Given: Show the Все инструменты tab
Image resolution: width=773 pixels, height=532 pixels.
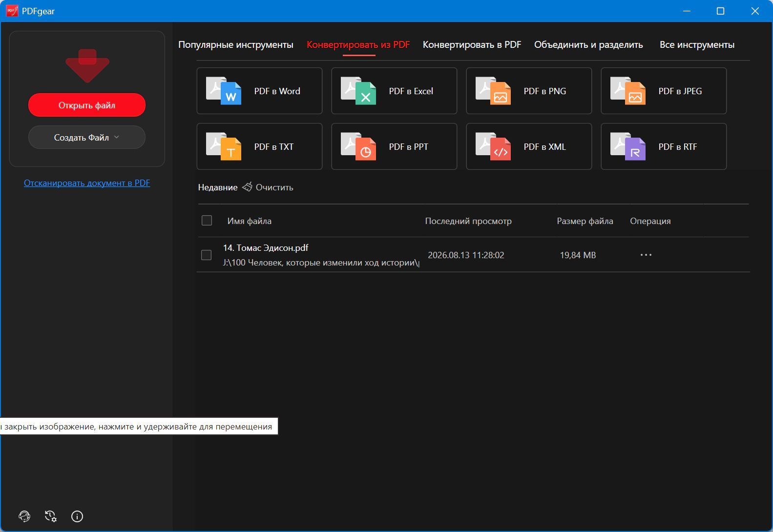Looking at the screenshot, I should [697, 44].
